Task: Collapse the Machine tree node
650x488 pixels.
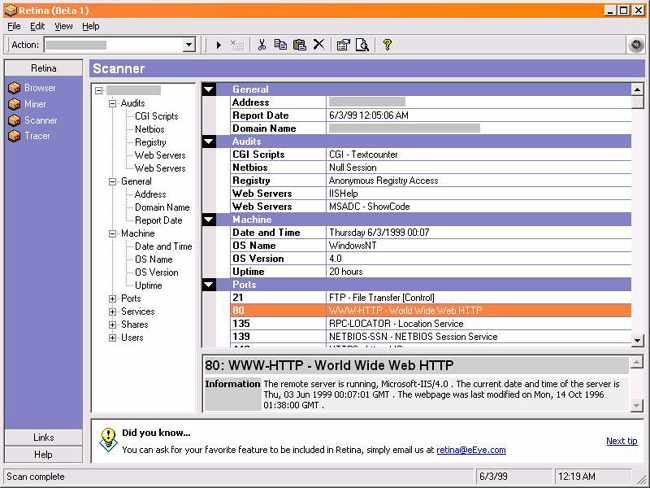Action: [x=112, y=234]
